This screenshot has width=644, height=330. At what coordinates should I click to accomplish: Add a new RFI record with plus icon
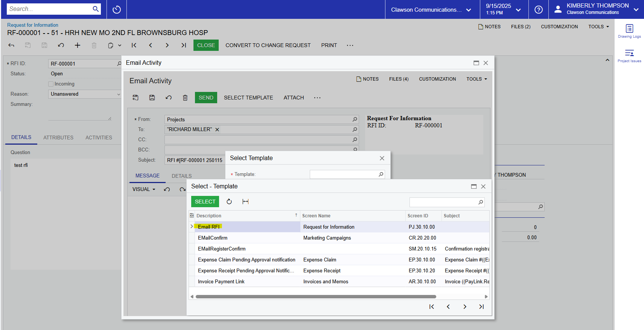[x=78, y=45]
